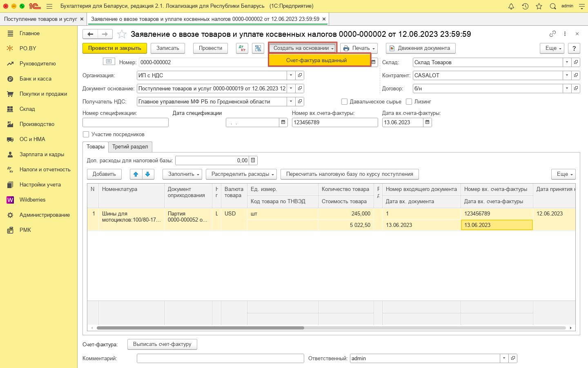Viewport: 588px width, 368px height.
Task: Click Провести и закрыть button
Action: click(x=115, y=48)
